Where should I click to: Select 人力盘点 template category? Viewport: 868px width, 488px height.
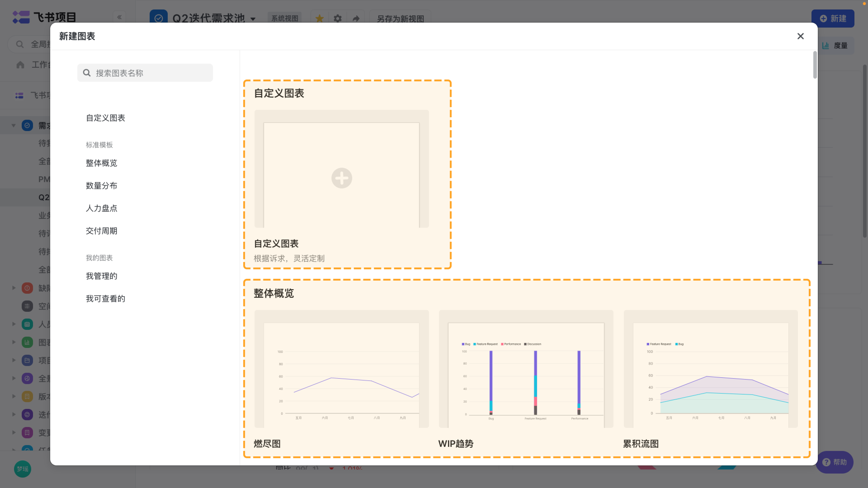coord(101,208)
